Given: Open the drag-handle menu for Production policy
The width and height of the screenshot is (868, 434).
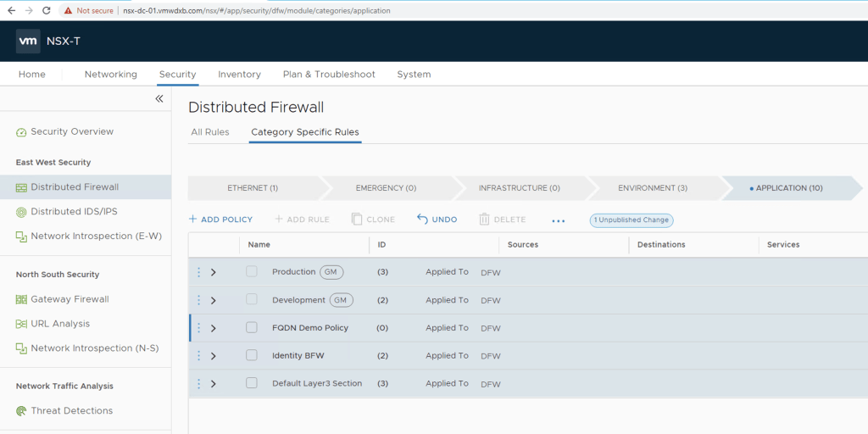Looking at the screenshot, I should pyautogui.click(x=198, y=272).
